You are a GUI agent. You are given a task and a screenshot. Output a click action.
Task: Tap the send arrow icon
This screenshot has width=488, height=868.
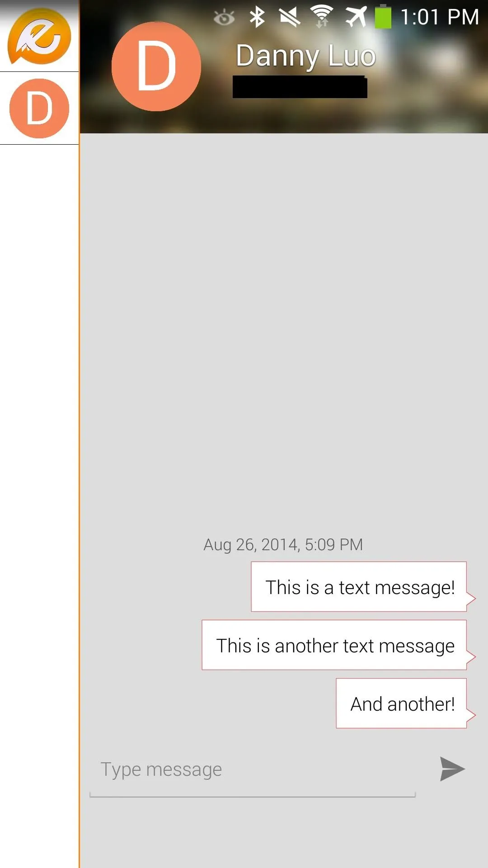452,769
